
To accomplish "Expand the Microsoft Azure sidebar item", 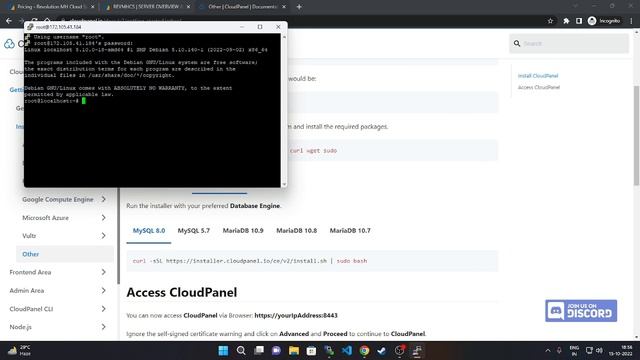I will click(104, 218).
